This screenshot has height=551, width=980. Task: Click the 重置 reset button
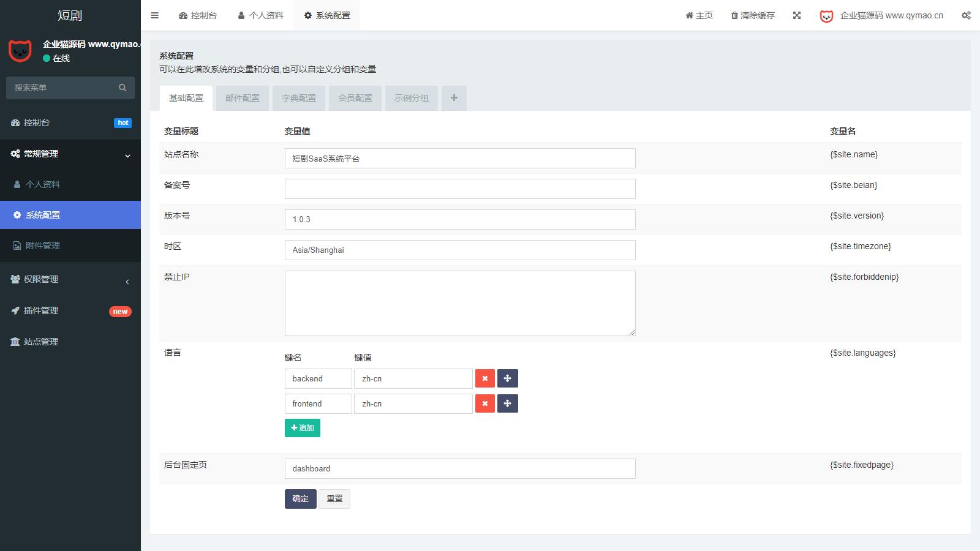pos(334,499)
